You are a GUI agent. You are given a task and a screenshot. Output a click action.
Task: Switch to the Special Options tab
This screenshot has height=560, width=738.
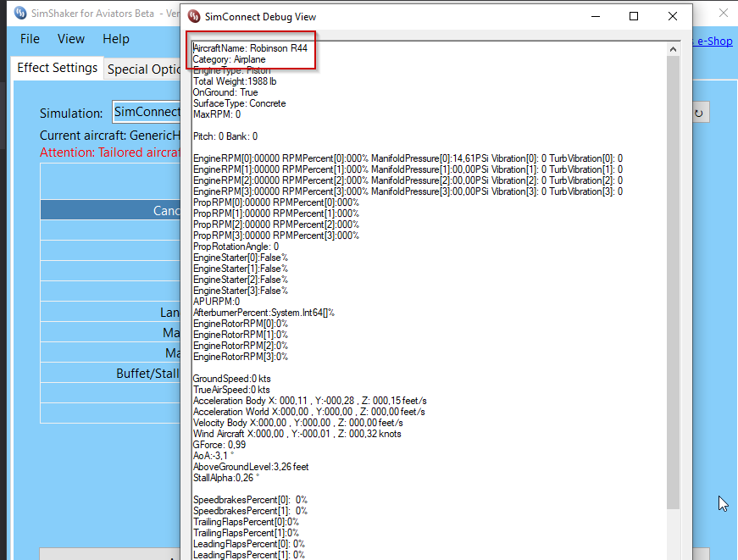143,69
